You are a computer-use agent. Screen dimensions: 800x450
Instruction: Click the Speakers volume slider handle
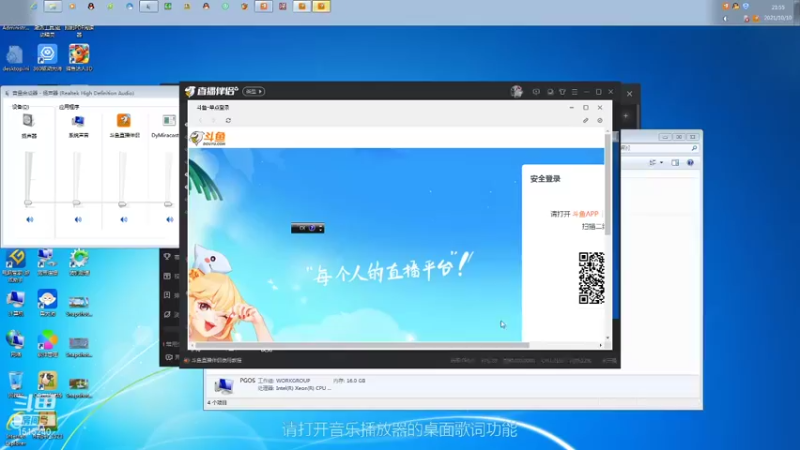tap(28, 203)
